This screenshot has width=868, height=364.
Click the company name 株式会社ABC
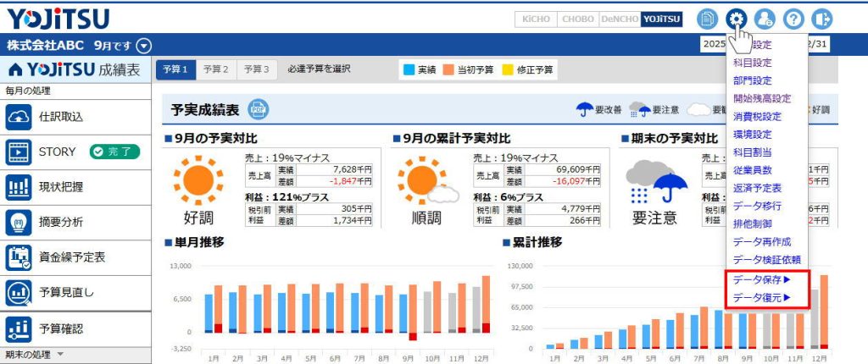47,46
